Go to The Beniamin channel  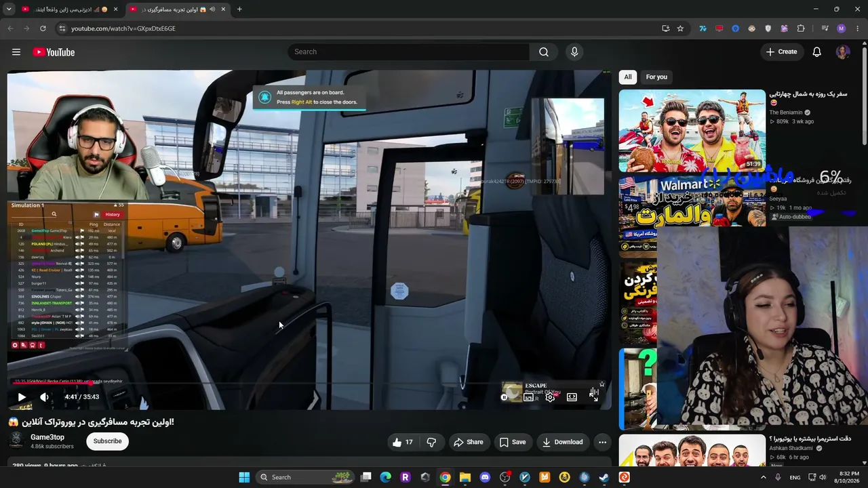(785, 113)
